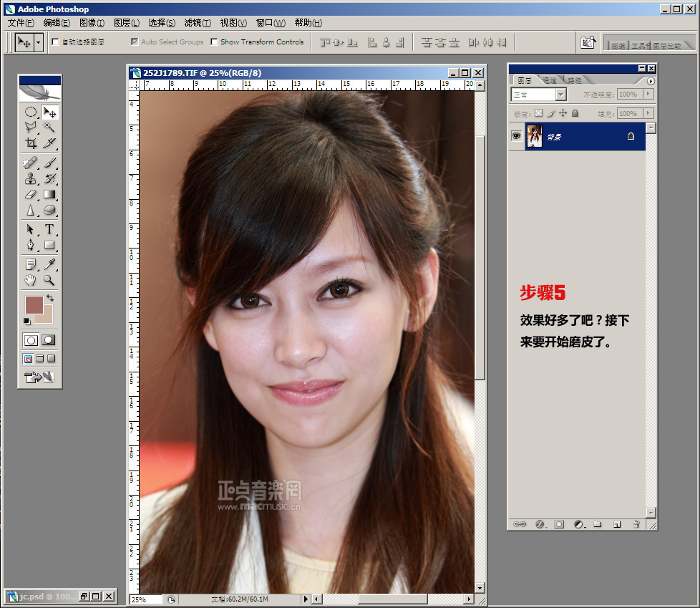Expand the tool preset picker arrow
The width and height of the screenshot is (700, 608).
(x=39, y=42)
